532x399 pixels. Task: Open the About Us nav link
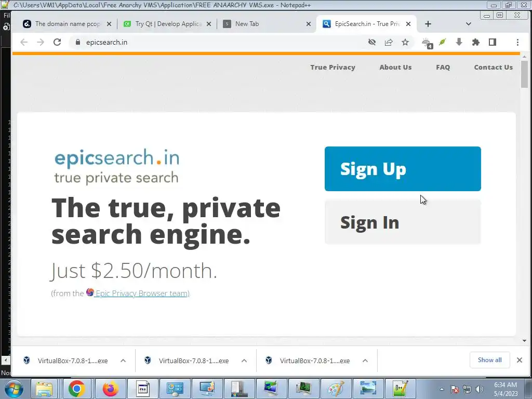395,67
